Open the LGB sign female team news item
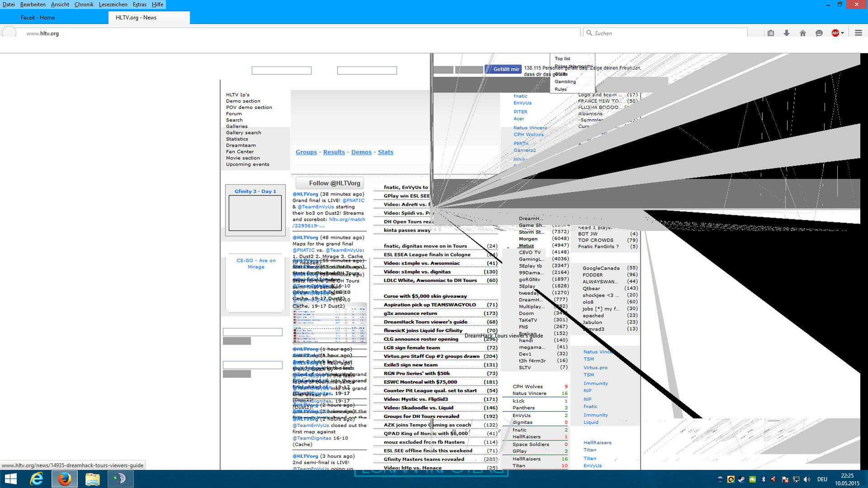Viewport: 868px width, 488px height. [412, 348]
